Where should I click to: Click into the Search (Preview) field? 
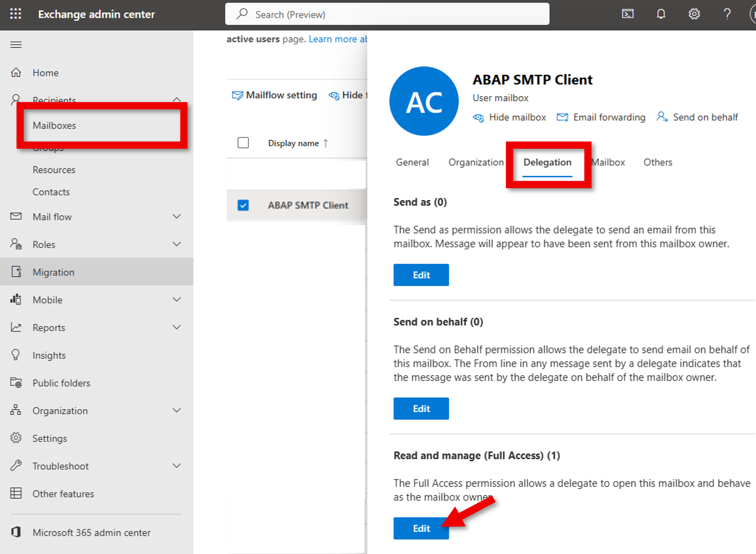coord(387,14)
